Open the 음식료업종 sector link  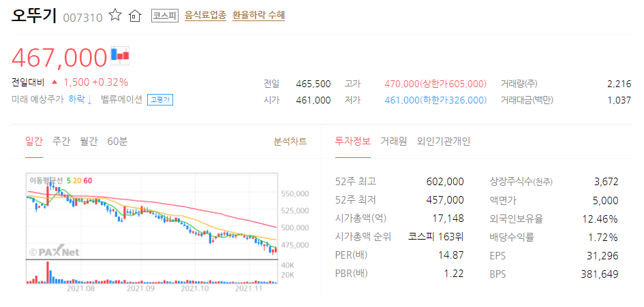click(205, 16)
